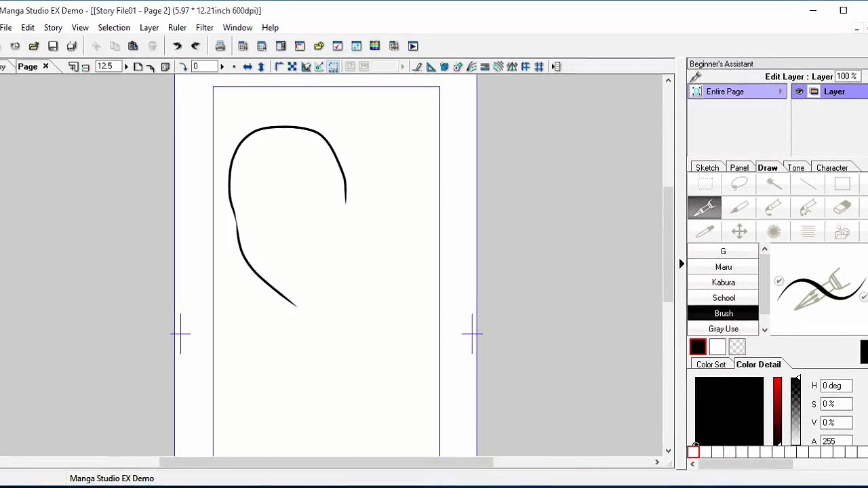This screenshot has height=488, width=868.
Task: Expand the Entire Page submenu arrow
Action: [781, 91]
